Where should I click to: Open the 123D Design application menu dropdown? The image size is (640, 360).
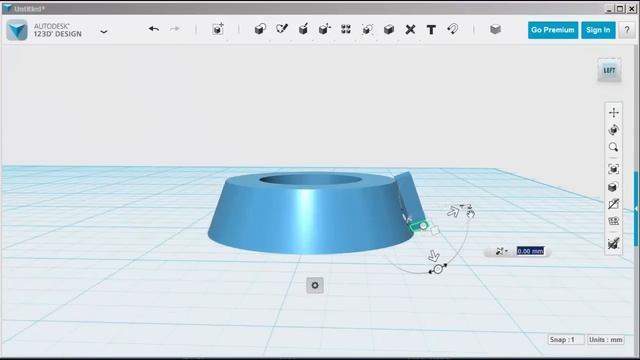104,31
